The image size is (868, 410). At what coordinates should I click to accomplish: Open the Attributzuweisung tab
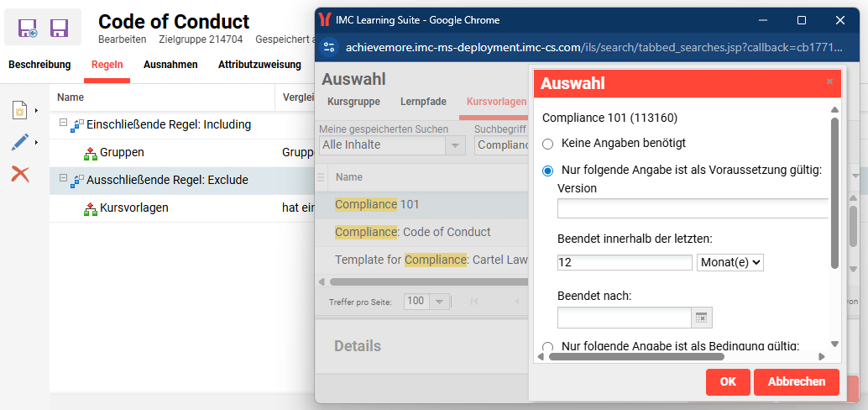pyautogui.click(x=259, y=65)
